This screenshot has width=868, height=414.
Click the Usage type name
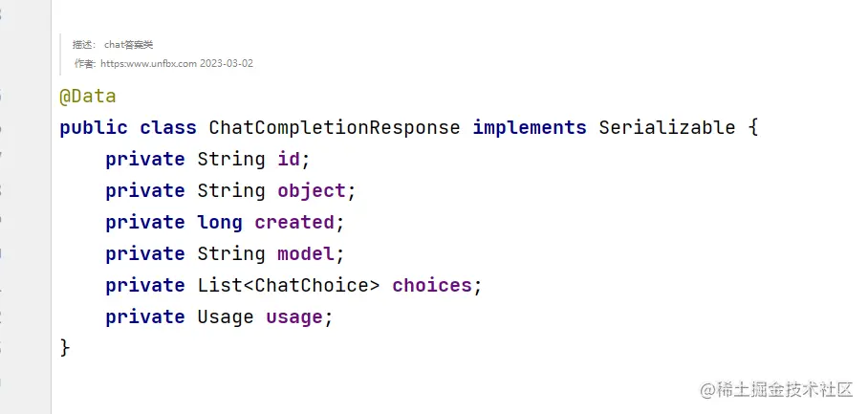226,317
